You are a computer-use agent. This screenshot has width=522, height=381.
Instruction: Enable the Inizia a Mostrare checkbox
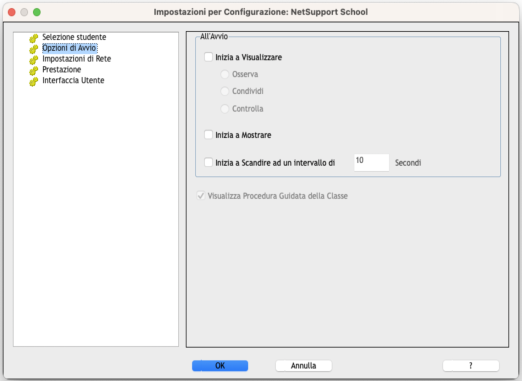point(208,135)
